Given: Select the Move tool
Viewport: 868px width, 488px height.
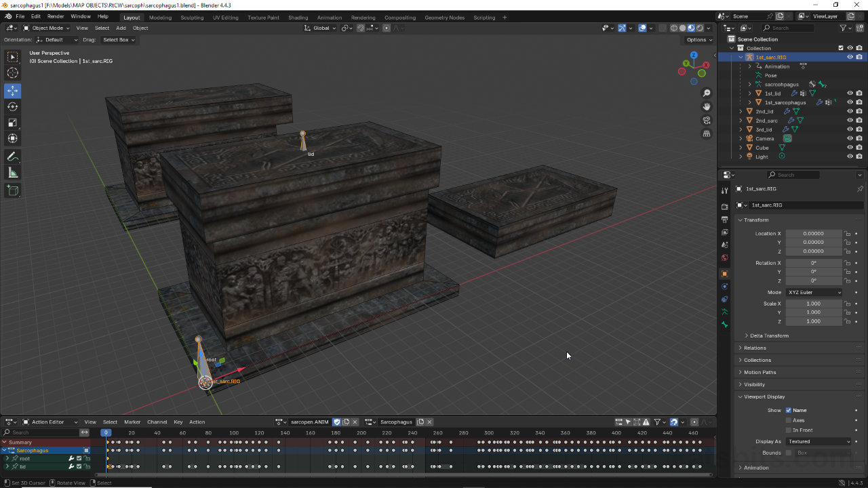Looking at the screenshot, I should [x=13, y=90].
